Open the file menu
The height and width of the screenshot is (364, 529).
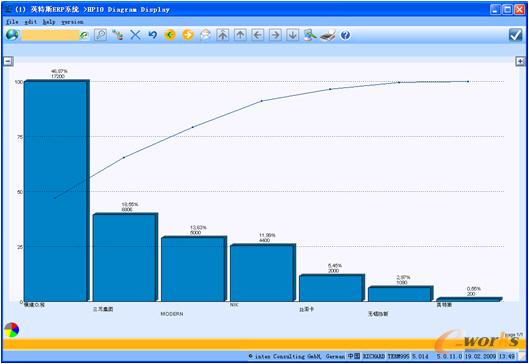point(12,22)
